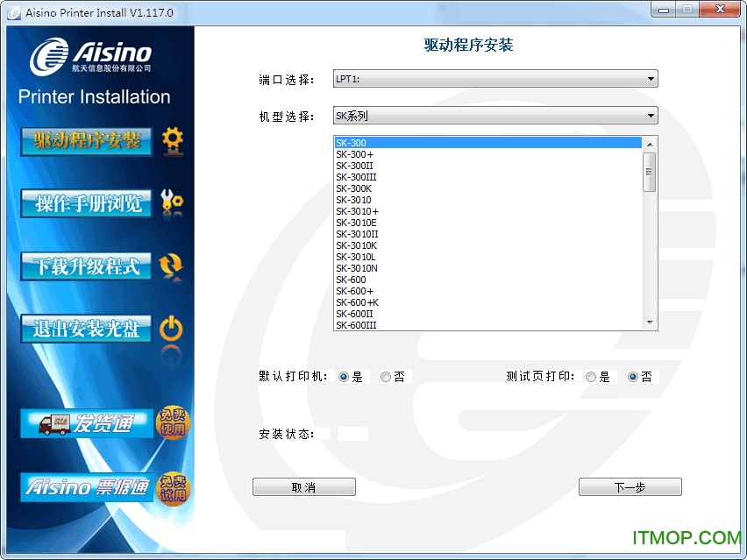747x560 pixels.
Task: Open the 下载升级程式 section
Action: click(86, 264)
